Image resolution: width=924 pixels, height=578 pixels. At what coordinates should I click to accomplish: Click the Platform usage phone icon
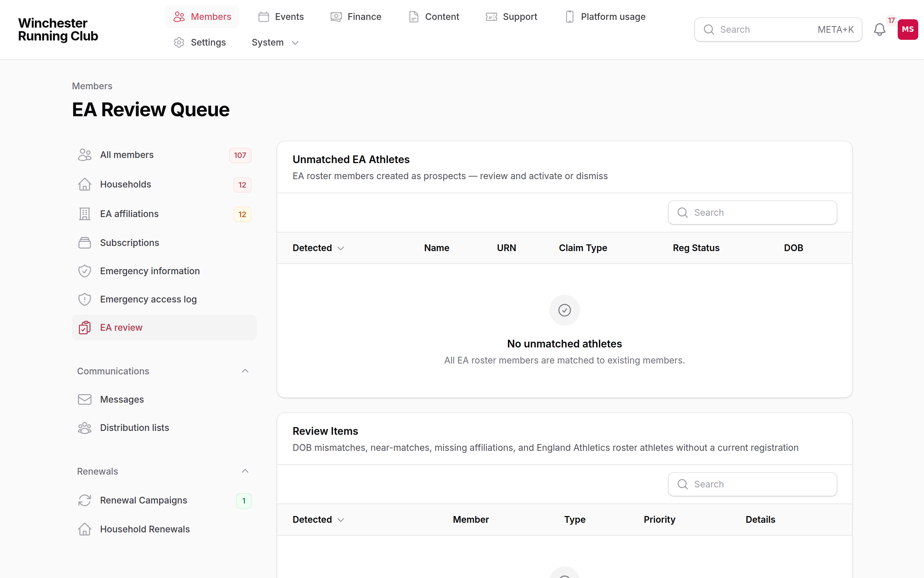coord(569,17)
